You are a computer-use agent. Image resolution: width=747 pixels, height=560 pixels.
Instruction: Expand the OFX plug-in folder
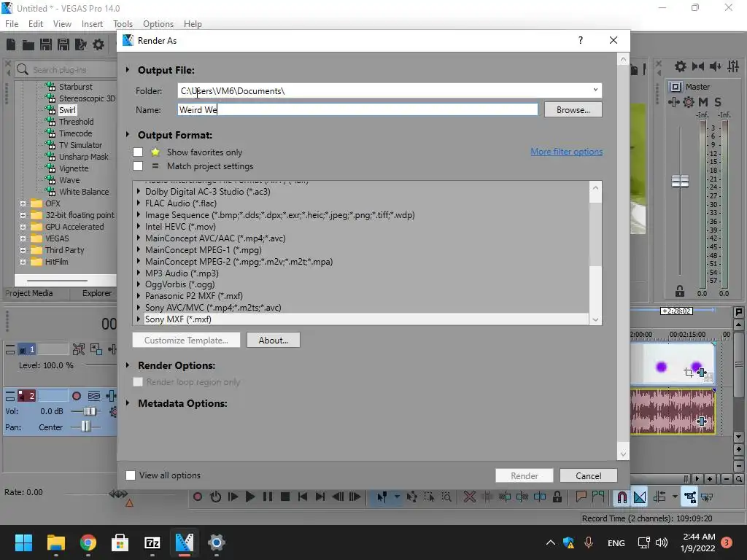pyautogui.click(x=23, y=203)
